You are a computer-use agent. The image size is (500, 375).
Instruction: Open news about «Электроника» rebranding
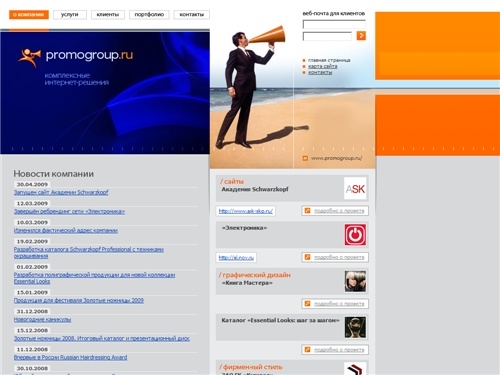pyautogui.click(x=69, y=211)
